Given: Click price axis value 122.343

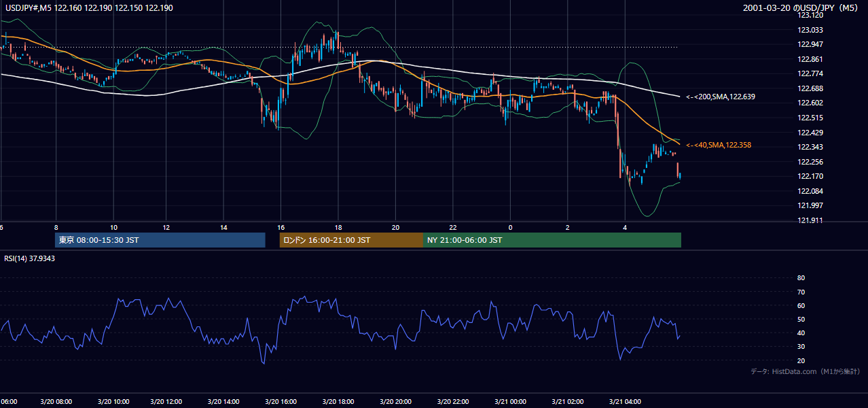Looking at the screenshot, I should (810, 148).
